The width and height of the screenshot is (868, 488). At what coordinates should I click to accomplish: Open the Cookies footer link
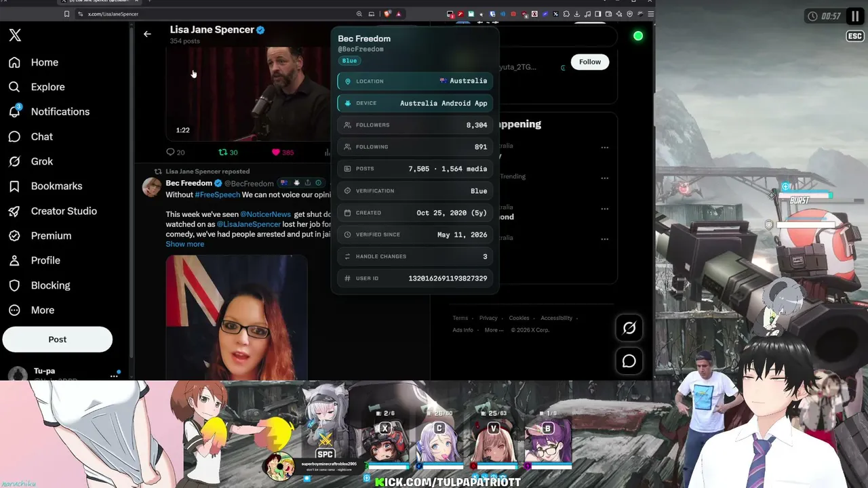[x=519, y=318]
